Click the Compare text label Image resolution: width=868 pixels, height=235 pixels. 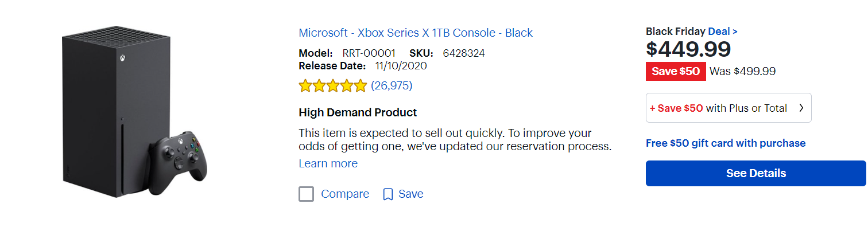345,194
